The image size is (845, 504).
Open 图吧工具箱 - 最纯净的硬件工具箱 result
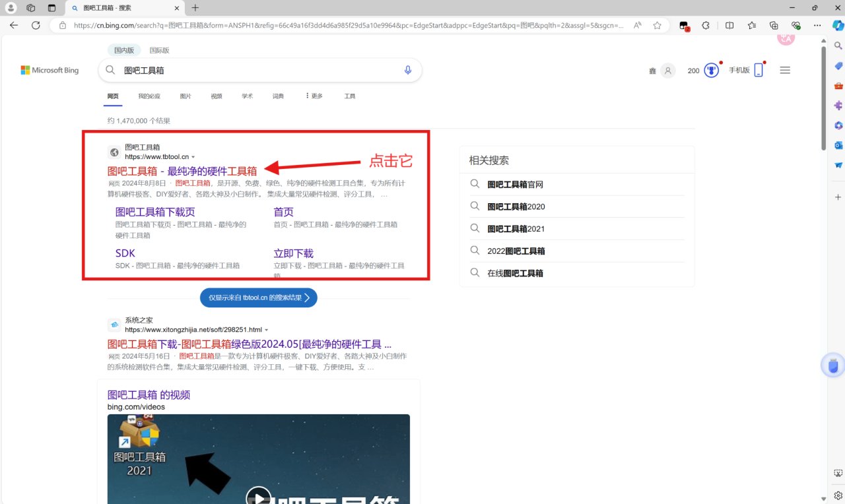pyautogui.click(x=182, y=171)
